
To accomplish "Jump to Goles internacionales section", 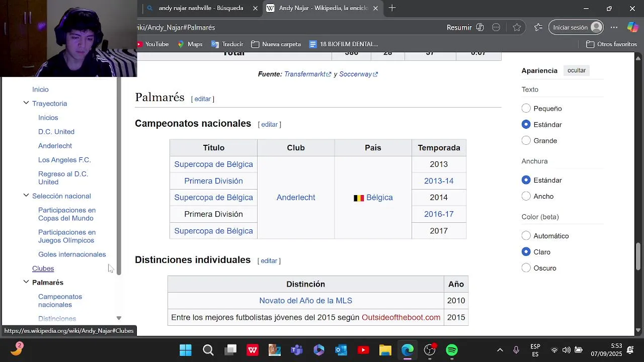I will tap(72, 254).
